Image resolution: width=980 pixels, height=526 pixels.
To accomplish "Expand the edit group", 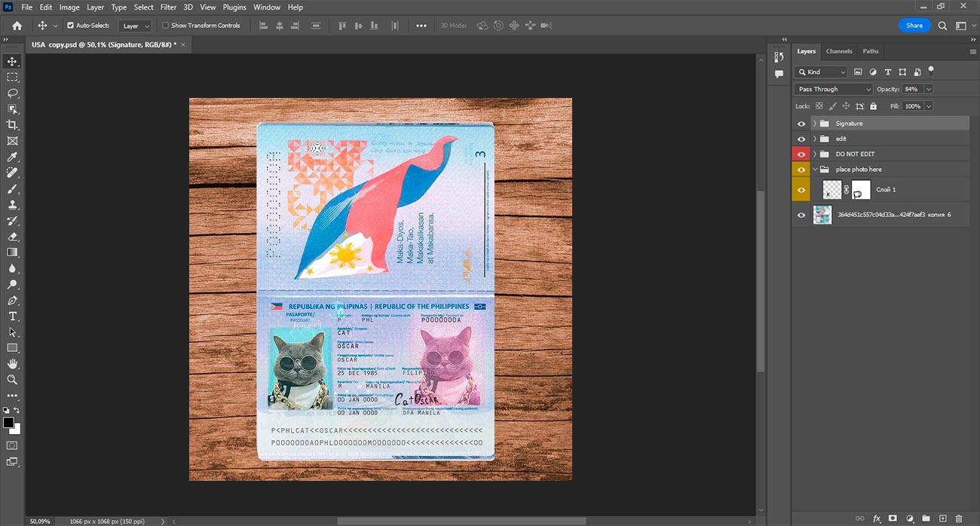I will point(815,139).
